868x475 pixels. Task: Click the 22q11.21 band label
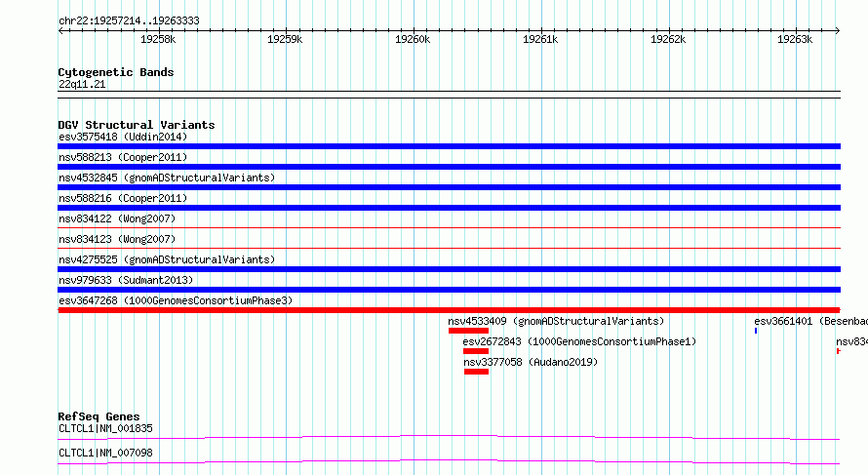pos(82,84)
